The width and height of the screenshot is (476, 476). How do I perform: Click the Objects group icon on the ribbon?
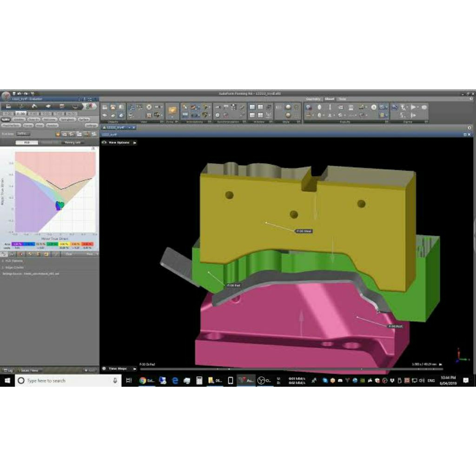[x=112, y=111]
